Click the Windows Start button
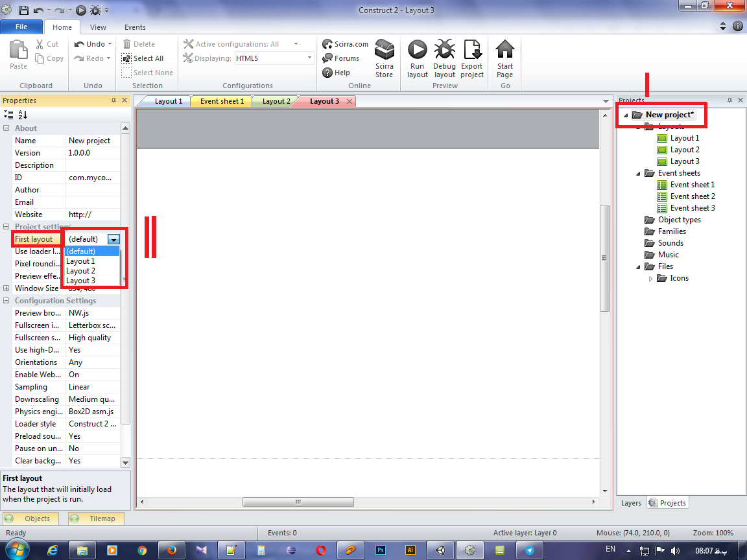This screenshot has width=747, height=560. [17, 550]
